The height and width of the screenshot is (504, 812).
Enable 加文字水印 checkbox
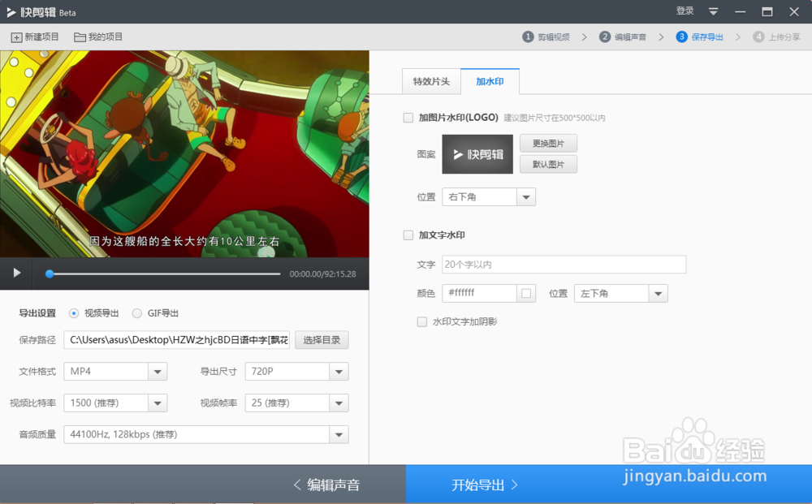point(408,235)
